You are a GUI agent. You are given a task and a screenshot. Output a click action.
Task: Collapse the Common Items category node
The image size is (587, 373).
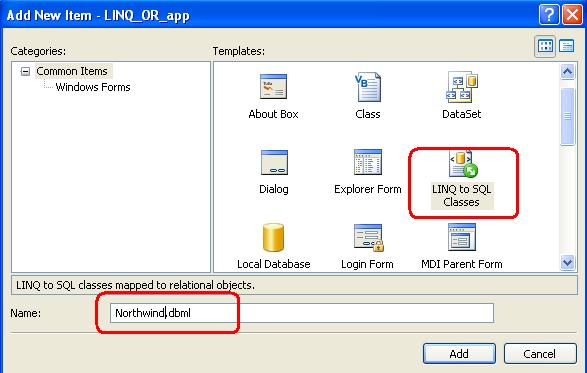[25, 71]
